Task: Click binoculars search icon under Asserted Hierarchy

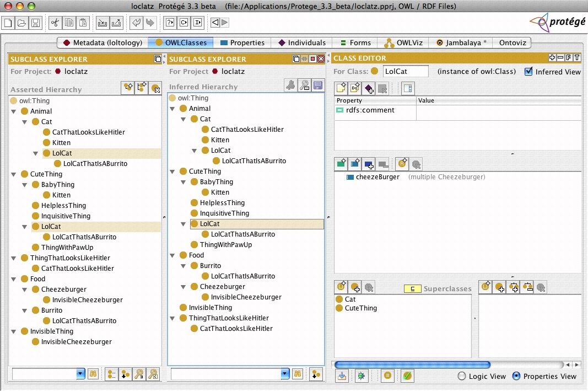Action: coord(93,374)
